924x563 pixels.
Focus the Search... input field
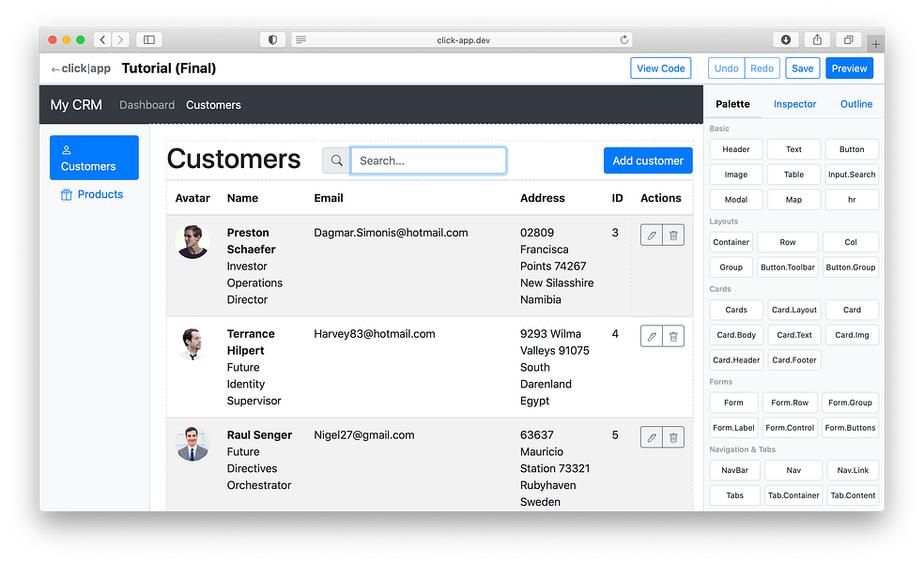[428, 160]
